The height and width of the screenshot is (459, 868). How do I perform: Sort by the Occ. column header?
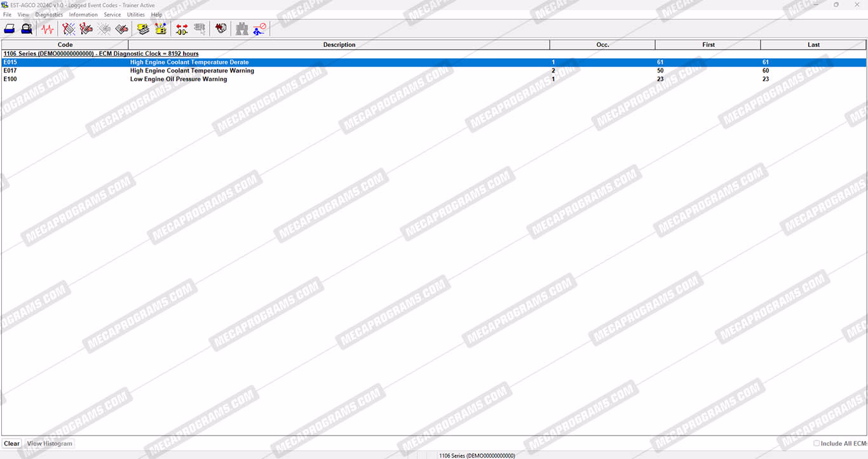[602, 45]
